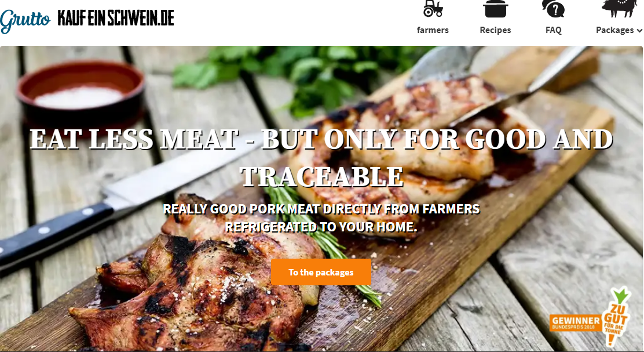Expand the Packages chevron arrow

tap(639, 30)
